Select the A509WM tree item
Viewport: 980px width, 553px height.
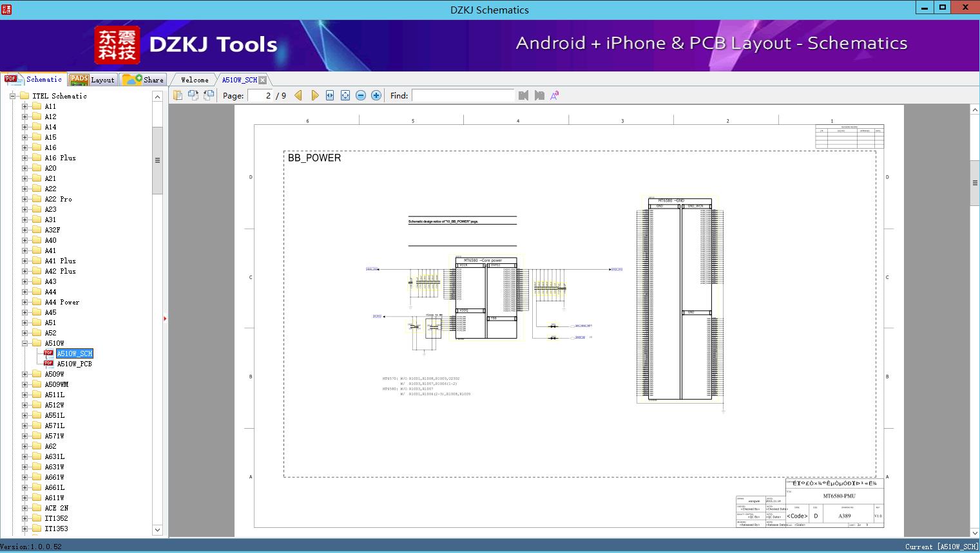57,384
